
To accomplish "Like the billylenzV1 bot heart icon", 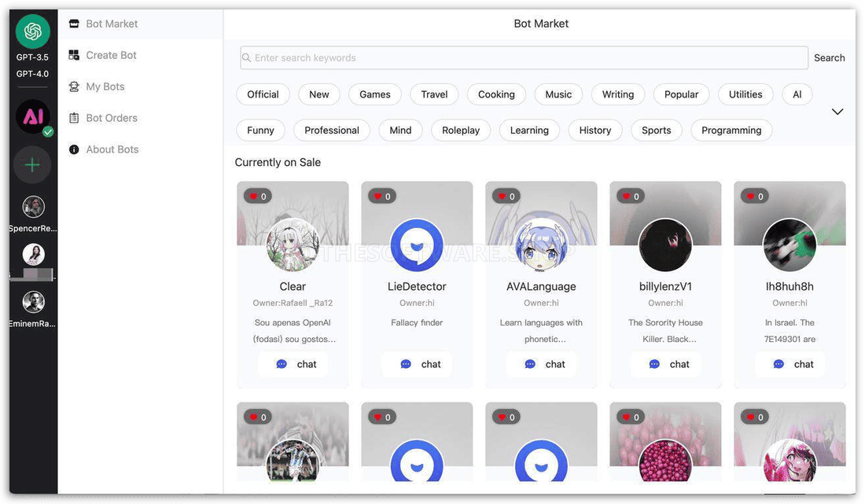I will 626,197.
